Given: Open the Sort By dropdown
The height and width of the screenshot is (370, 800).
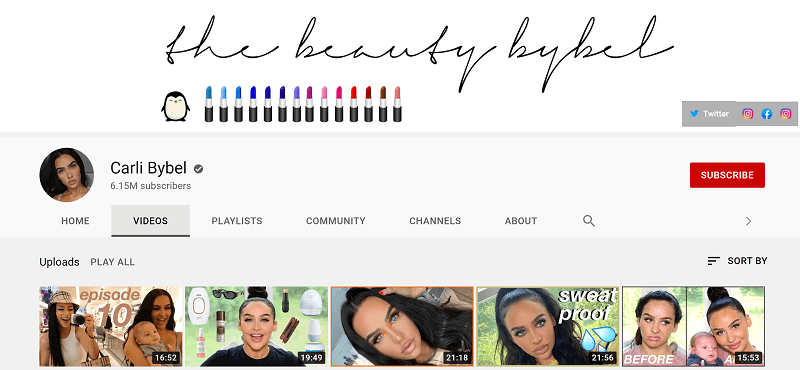Looking at the screenshot, I should (737, 261).
